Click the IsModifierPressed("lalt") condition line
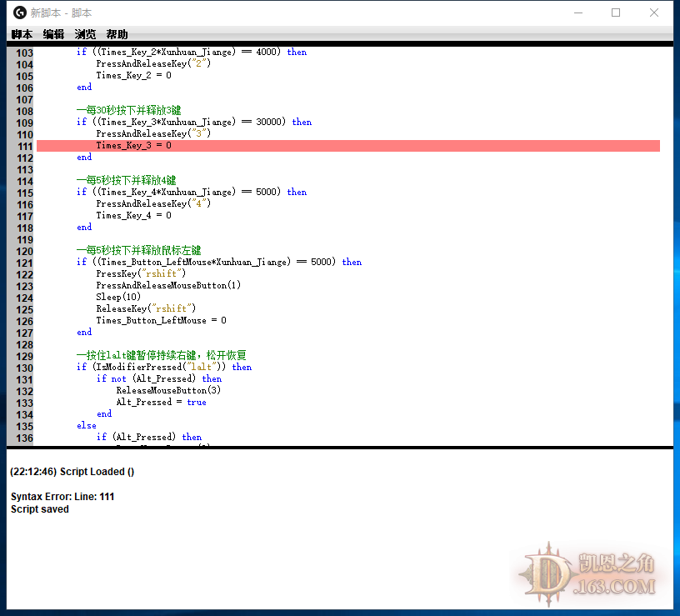680x616 pixels. 164,367
